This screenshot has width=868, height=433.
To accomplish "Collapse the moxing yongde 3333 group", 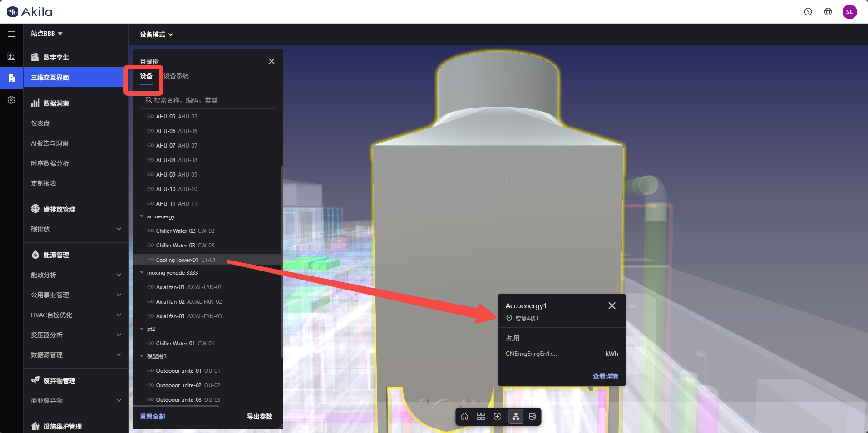I will pos(142,273).
